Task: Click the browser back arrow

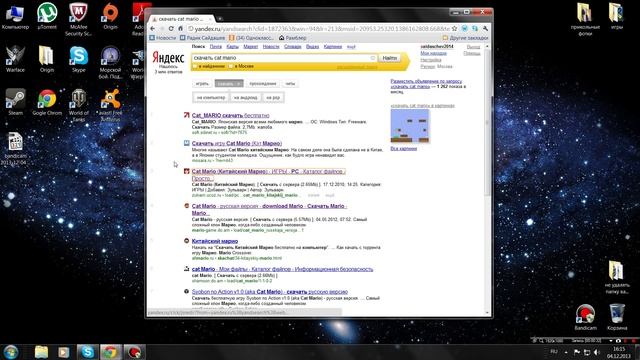Action: pyautogui.click(x=153, y=29)
